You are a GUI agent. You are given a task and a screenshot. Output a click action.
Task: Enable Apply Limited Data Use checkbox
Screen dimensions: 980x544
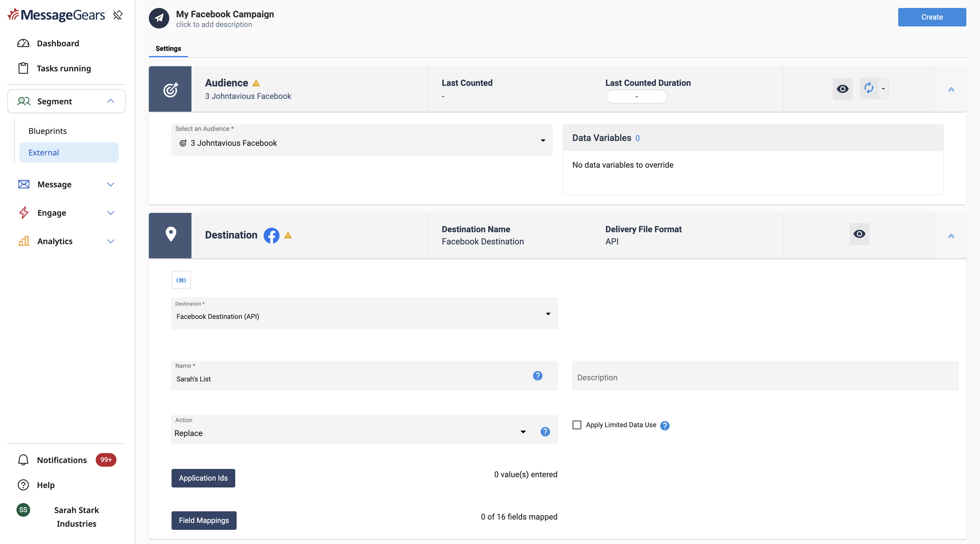pos(577,425)
